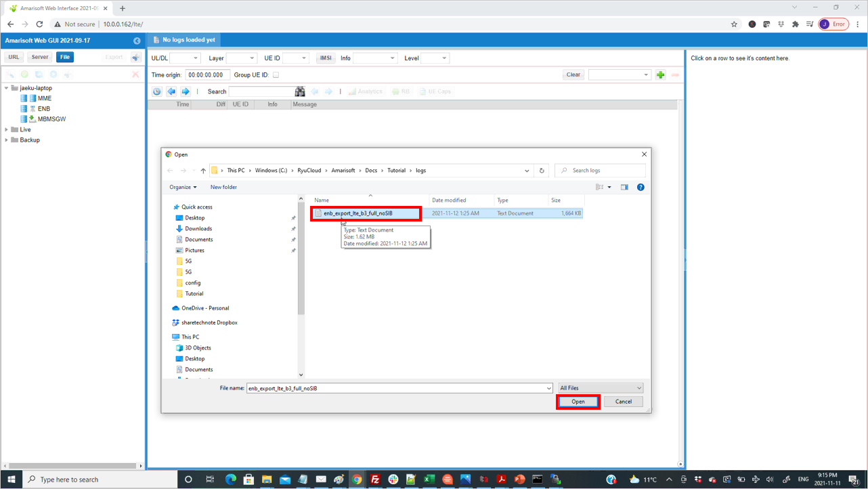This screenshot has height=489, width=868.
Task: Click the navigation pane scrollbar down arrow
Action: pyautogui.click(x=301, y=375)
